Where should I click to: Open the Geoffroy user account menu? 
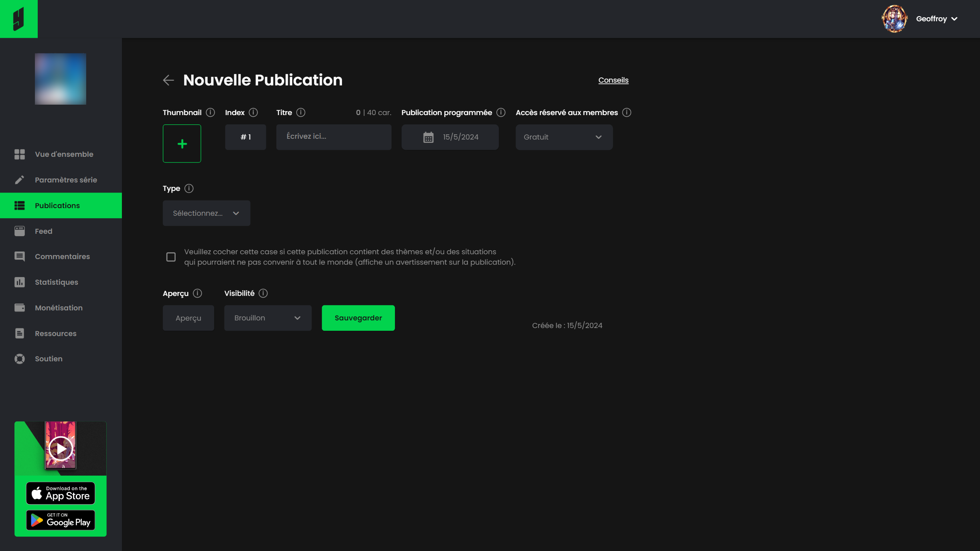click(x=936, y=19)
